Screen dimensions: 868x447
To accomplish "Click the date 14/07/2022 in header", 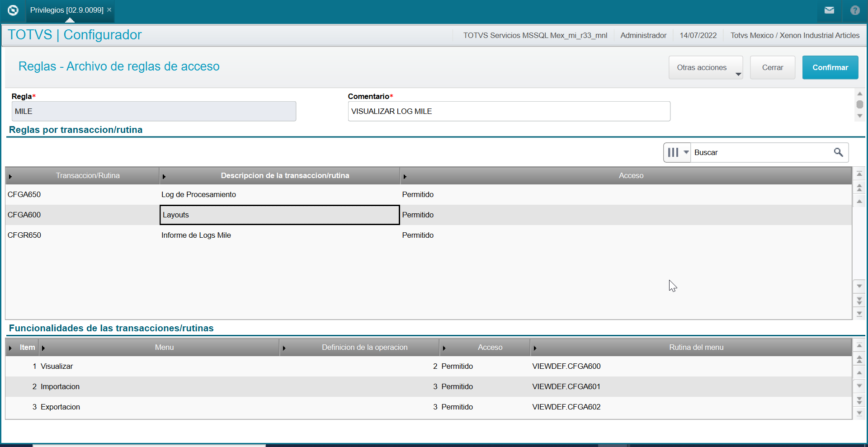I will pyautogui.click(x=698, y=35).
